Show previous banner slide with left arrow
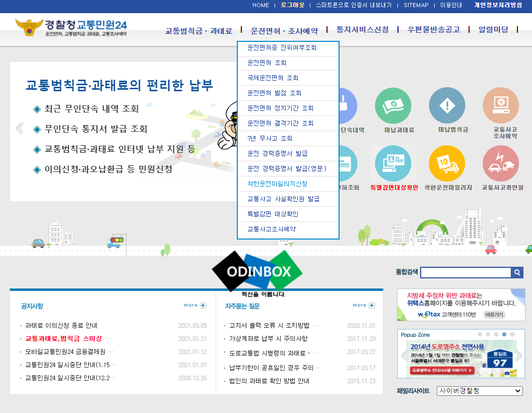The height and width of the screenshot is (413, 532). click(20, 129)
